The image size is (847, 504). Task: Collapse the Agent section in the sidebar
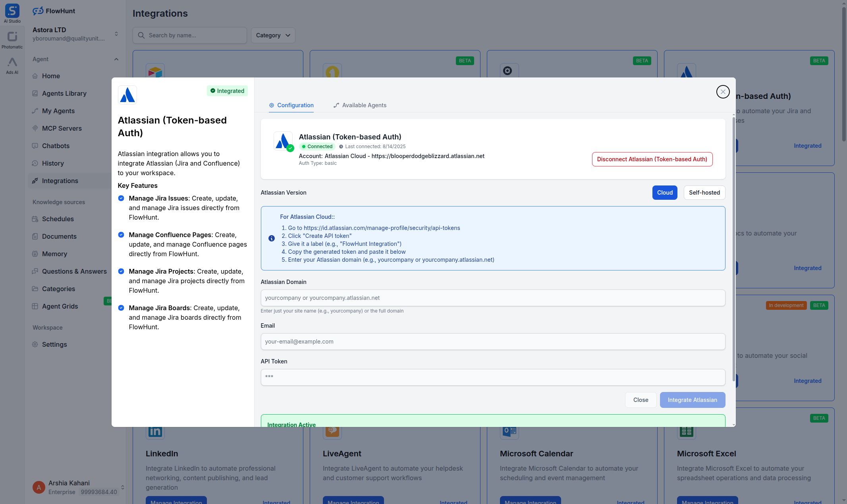point(116,59)
